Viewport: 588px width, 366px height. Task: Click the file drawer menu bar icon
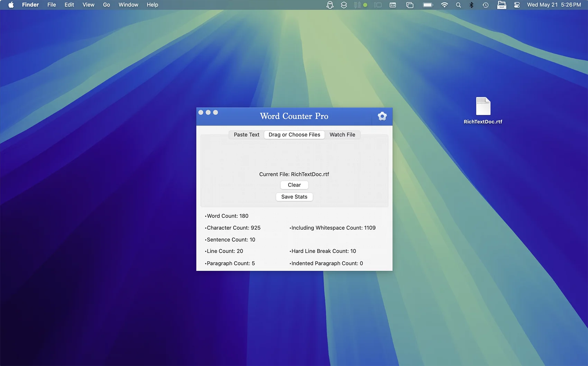coord(502,5)
